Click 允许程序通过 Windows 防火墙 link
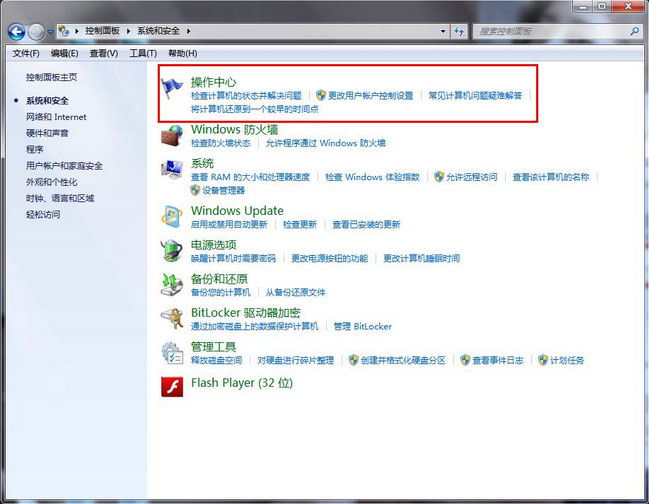This screenshot has height=504, width=649. pos(326,143)
